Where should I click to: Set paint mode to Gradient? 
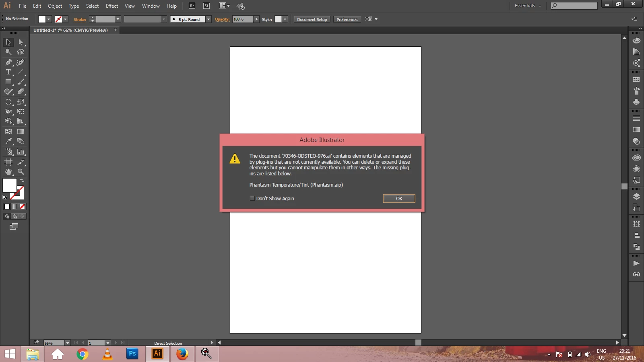14,207
